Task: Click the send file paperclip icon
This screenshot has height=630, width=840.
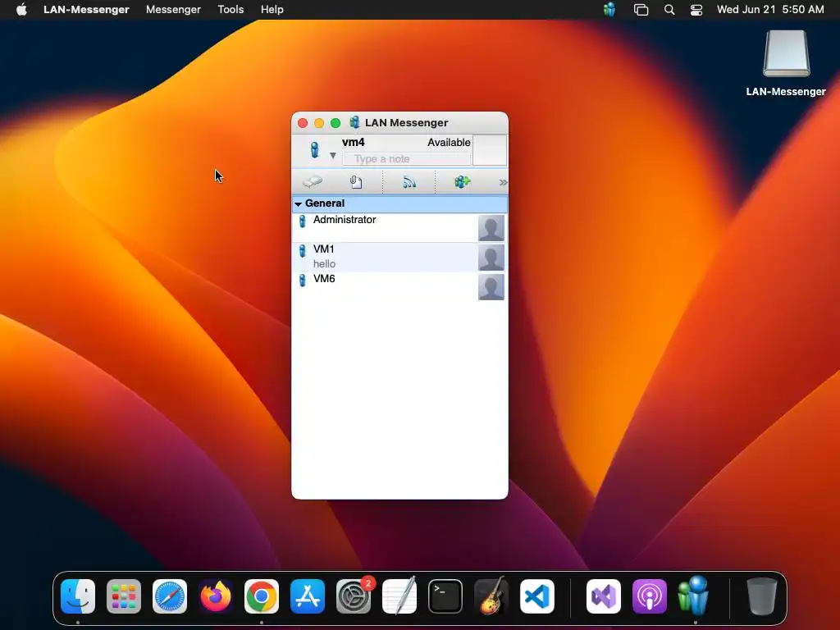Action: tap(356, 182)
